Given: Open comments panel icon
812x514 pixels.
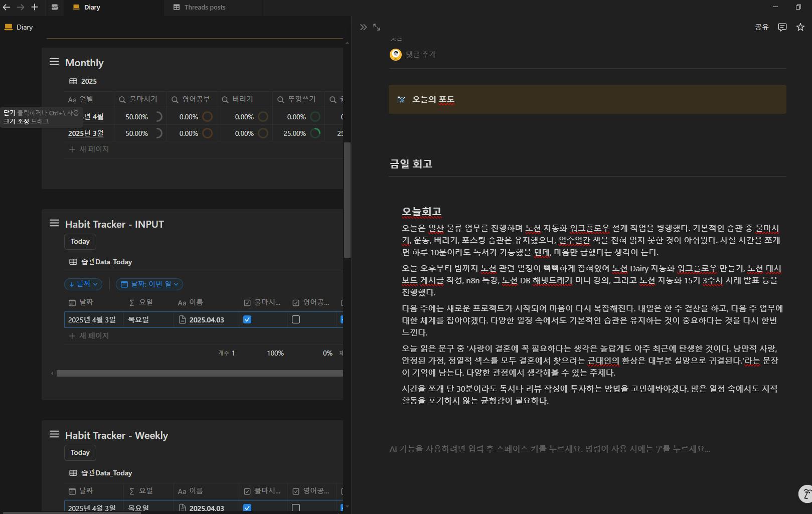Looking at the screenshot, I should 782,27.
